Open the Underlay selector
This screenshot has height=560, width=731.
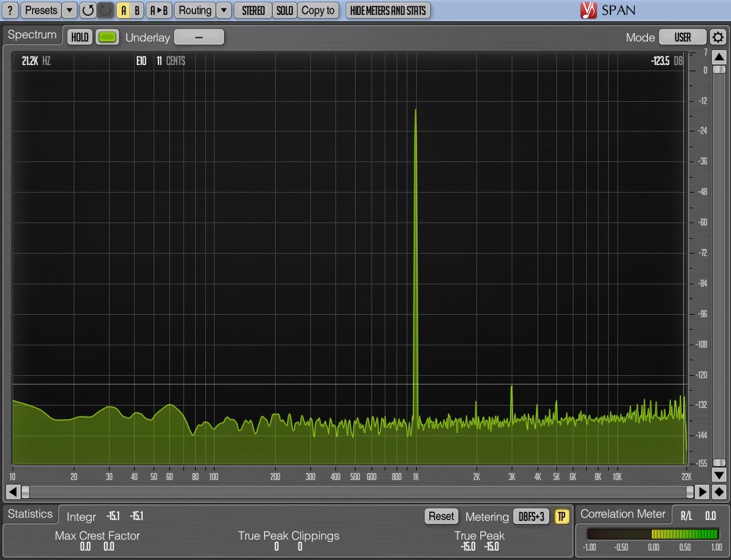click(x=198, y=38)
